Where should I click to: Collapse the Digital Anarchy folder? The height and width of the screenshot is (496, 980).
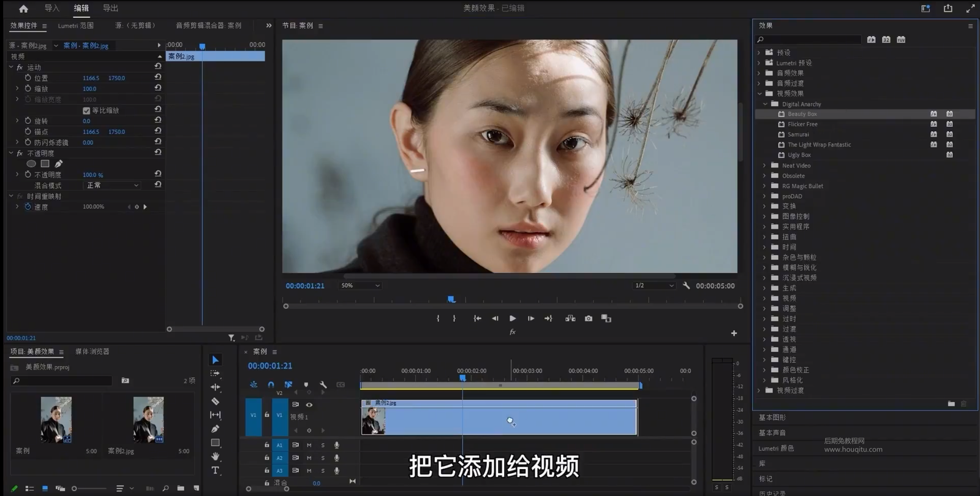click(765, 104)
